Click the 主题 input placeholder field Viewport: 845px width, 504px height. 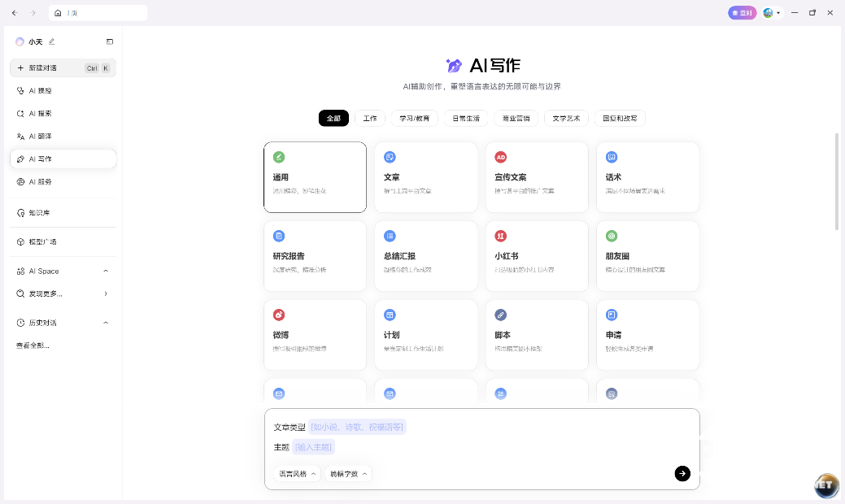point(314,447)
